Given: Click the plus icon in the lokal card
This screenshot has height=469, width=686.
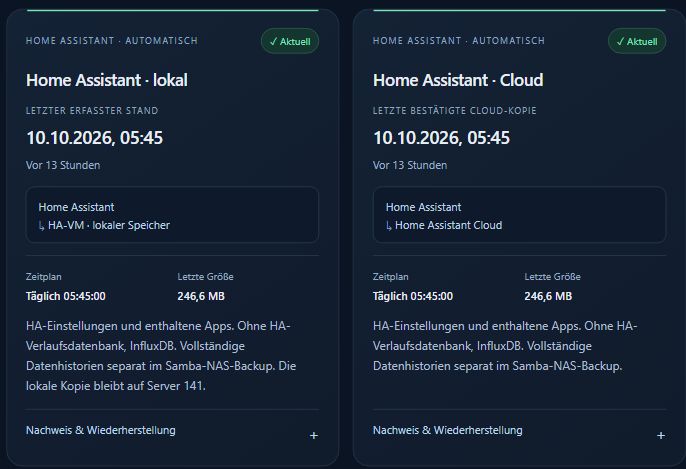Looking at the screenshot, I should pos(314,435).
